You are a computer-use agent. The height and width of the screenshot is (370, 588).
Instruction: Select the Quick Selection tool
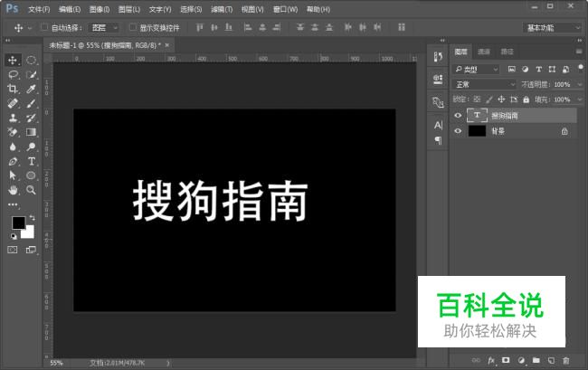(31, 74)
